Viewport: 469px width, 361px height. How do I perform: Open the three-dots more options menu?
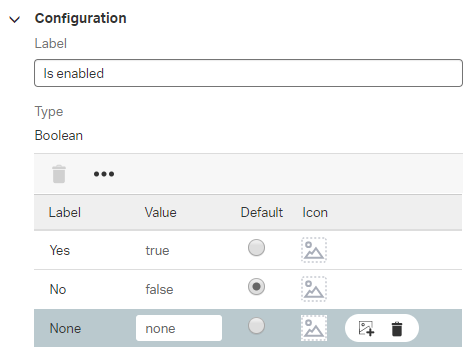click(104, 174)
